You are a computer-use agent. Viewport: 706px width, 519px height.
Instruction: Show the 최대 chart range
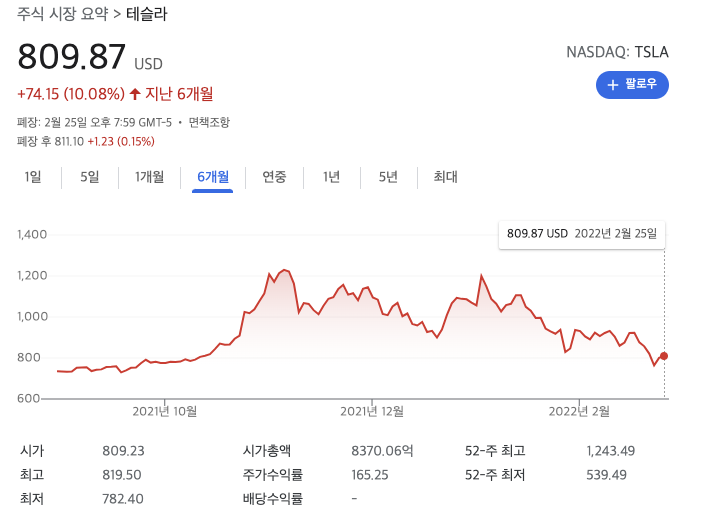(445, 177)
